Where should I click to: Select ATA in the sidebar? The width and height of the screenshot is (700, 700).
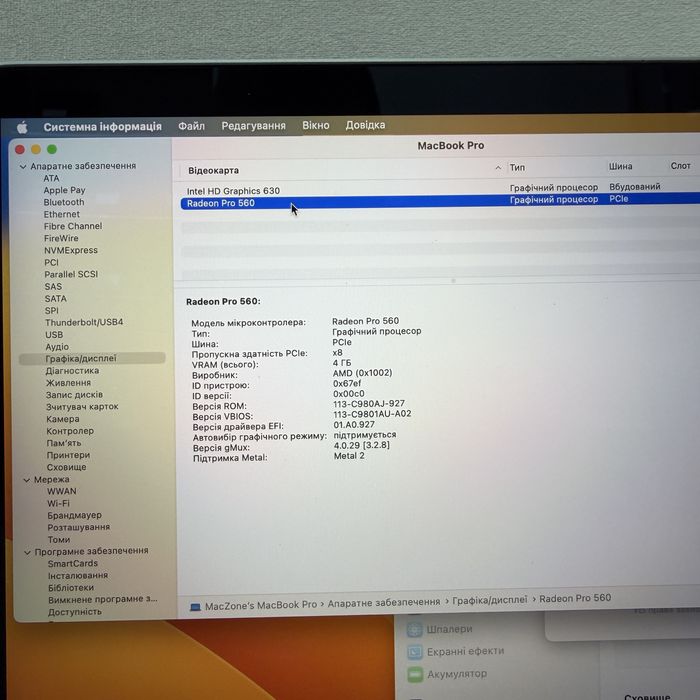point(51,178)
